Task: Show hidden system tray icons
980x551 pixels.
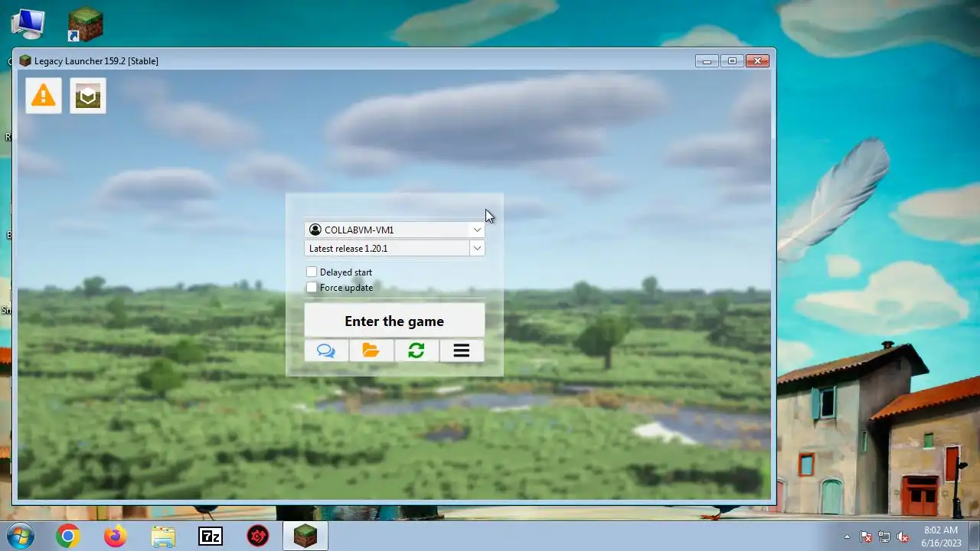Action: click(x=847, y=536)
